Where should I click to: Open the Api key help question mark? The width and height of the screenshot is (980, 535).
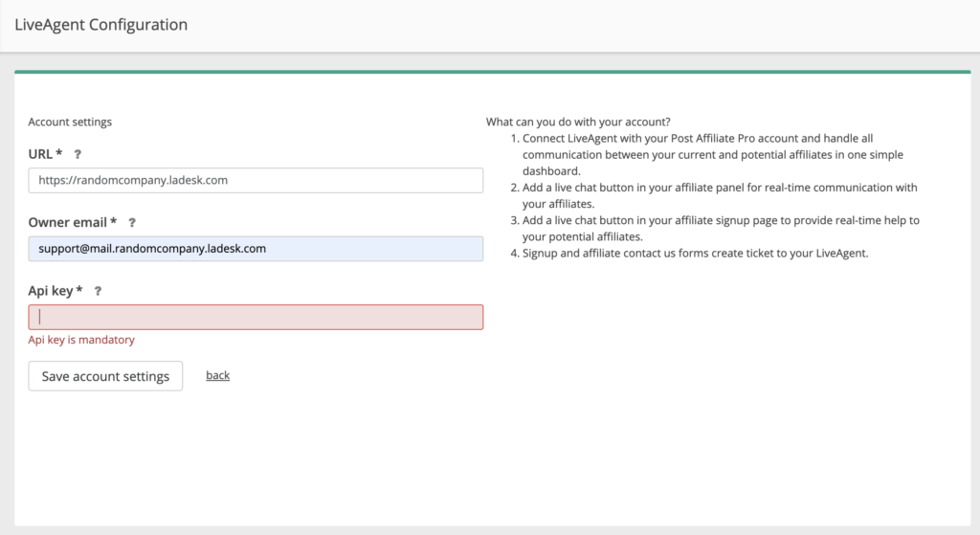[x=98, y=291]
